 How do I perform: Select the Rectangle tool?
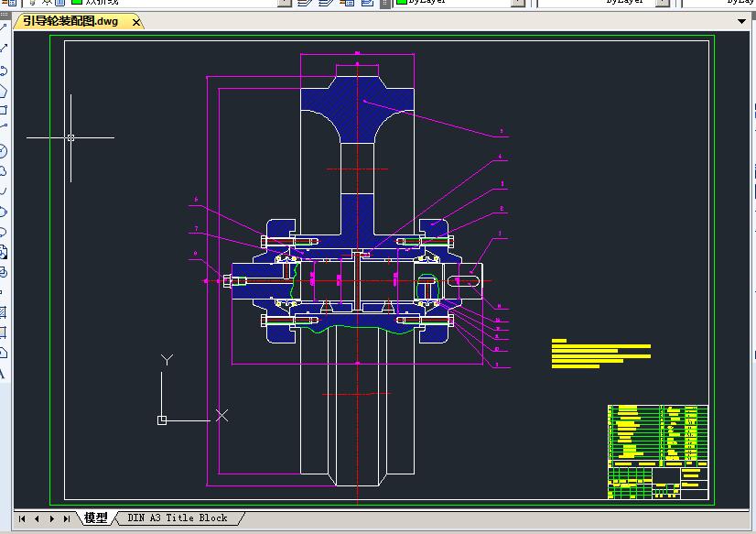[x=3, y=111]
